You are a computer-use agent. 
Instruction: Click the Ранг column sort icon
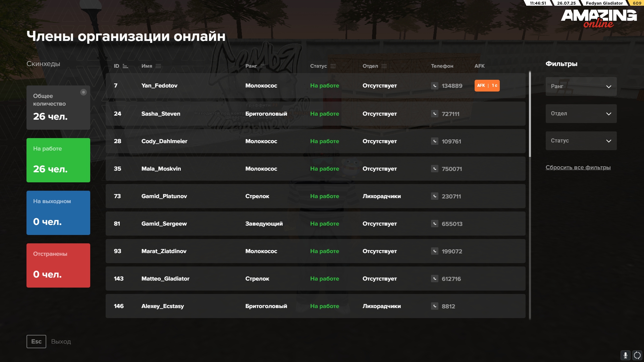pyautogui.click(x=263, y=66)
